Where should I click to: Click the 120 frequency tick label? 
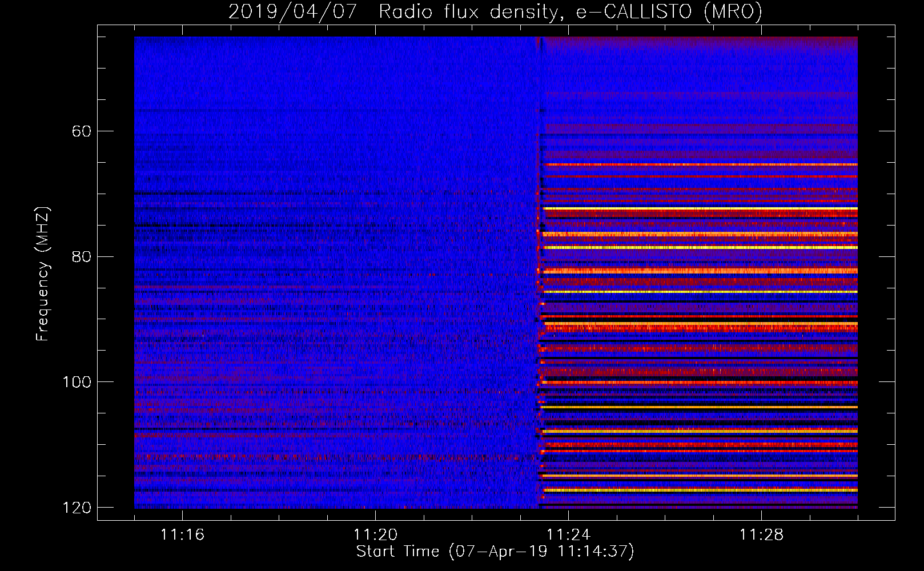[77, 508]
